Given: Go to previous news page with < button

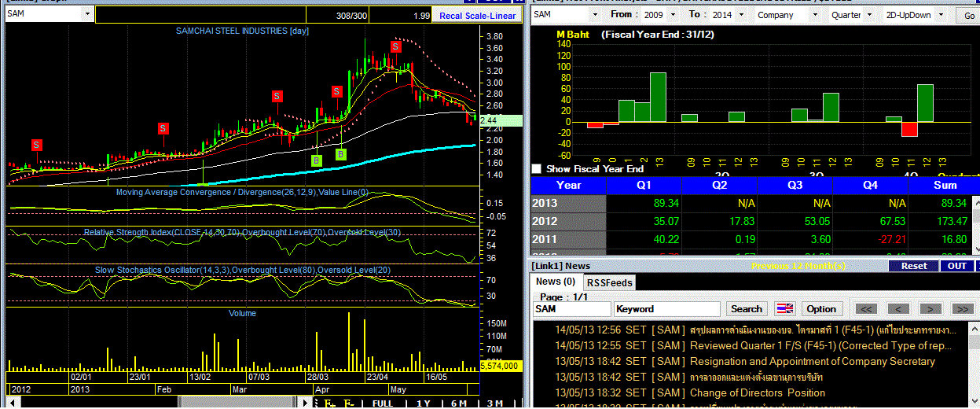Looking at the screenshot, I should 898,309.
